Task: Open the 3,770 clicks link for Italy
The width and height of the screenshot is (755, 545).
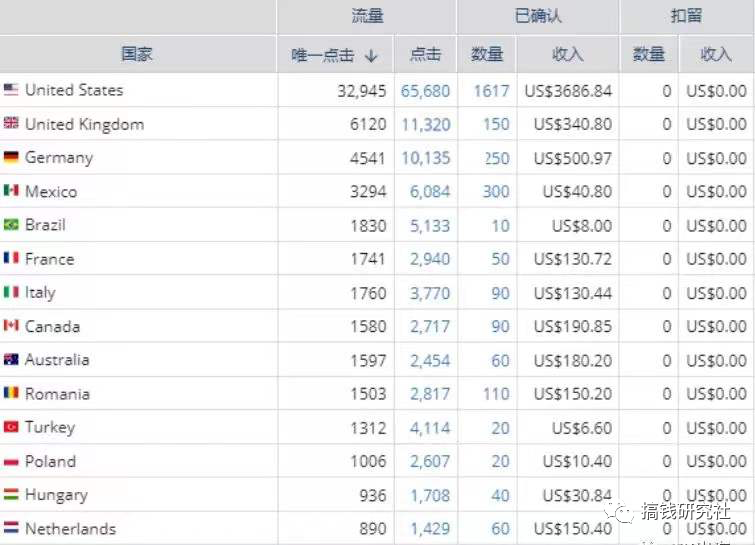Action: click(430, 293)
